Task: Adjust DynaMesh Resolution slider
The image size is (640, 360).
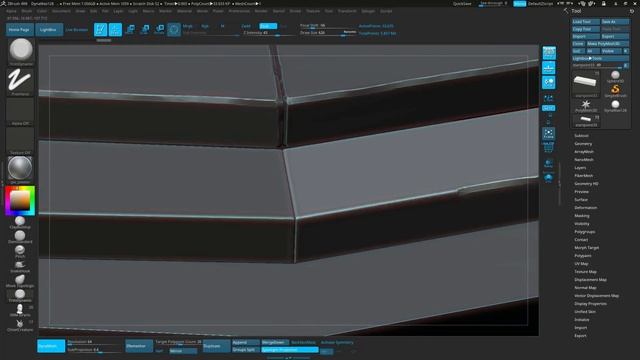Action: click(94, 342)
